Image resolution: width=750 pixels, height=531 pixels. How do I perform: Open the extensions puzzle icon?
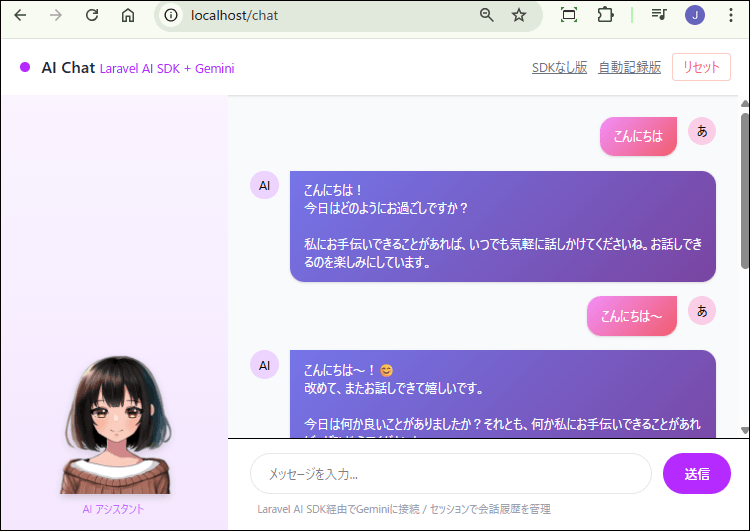(x=605, y=15)
